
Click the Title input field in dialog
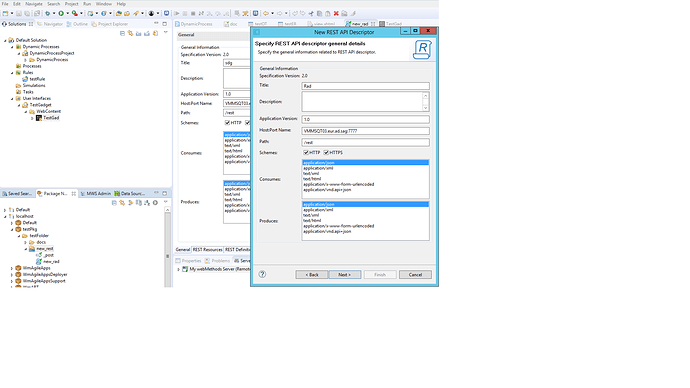click(365, 86)
